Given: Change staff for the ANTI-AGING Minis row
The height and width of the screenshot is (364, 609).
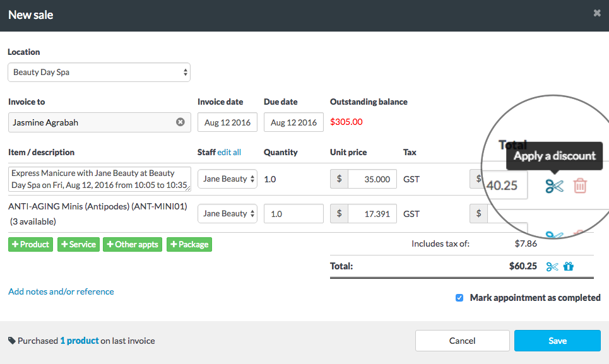Looking at the screenshot, I should (227, 213).
